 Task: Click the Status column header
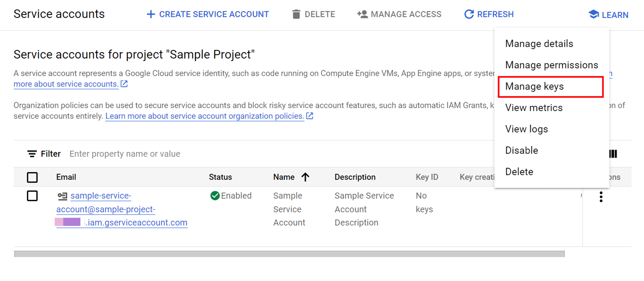tap(220, 177)
